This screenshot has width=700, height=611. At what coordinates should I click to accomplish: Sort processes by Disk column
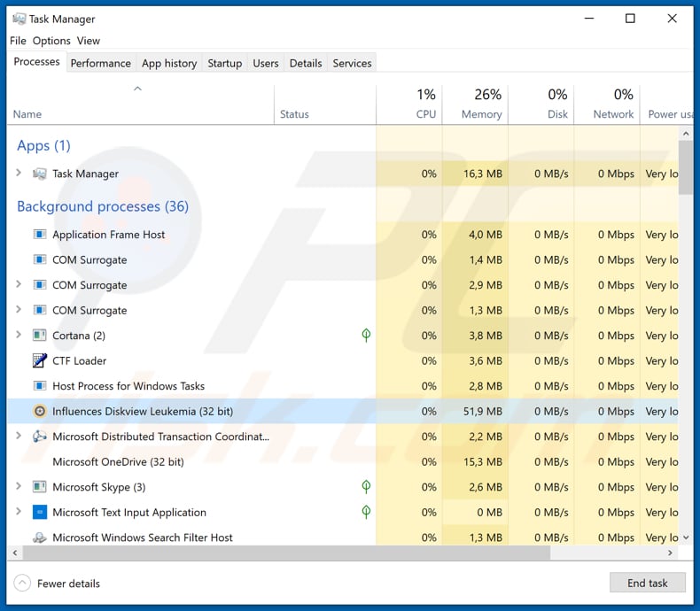(541, 104)
